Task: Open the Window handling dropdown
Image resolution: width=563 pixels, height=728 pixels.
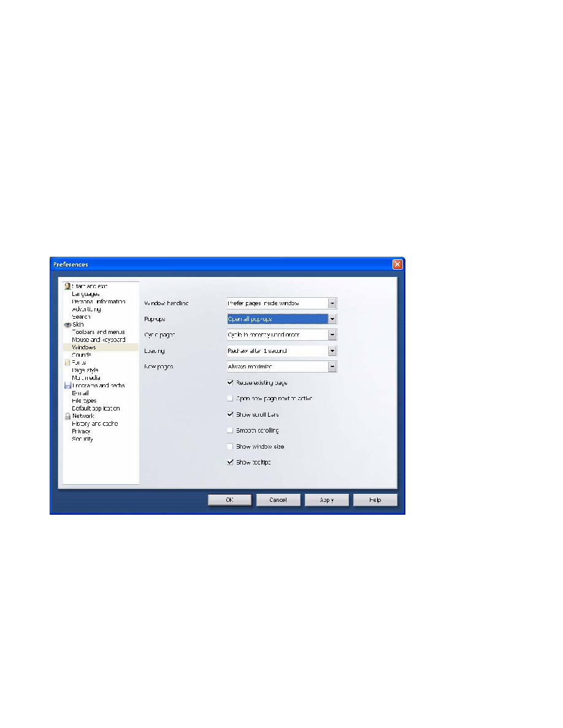Action: click(281, 303)
